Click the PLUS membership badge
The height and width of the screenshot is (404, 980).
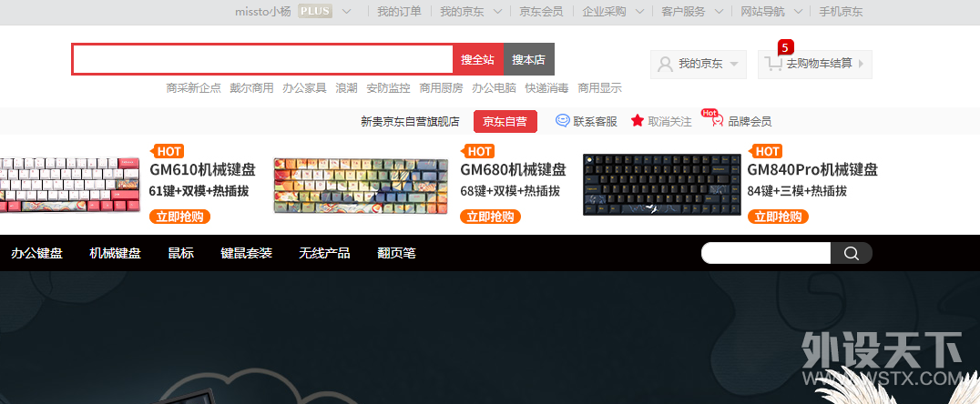click(x=315, y=11)
